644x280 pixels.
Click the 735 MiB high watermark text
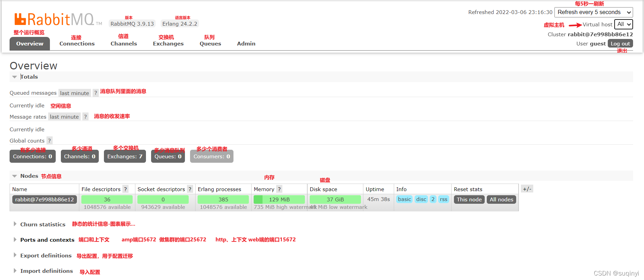[285, 207]
